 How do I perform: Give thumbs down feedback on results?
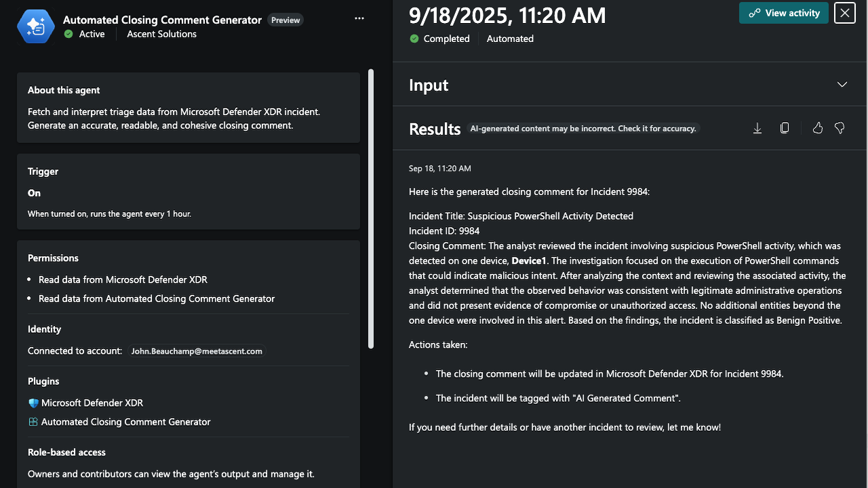pos(840,128)
